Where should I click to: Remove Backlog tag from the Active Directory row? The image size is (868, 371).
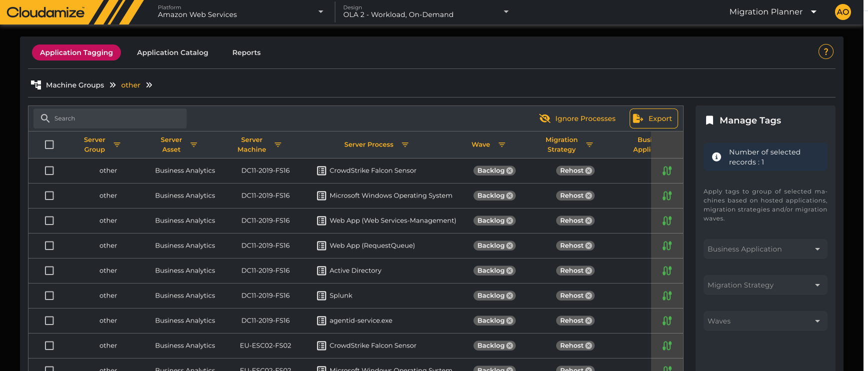pyautogui.click(x=510, y=270)
